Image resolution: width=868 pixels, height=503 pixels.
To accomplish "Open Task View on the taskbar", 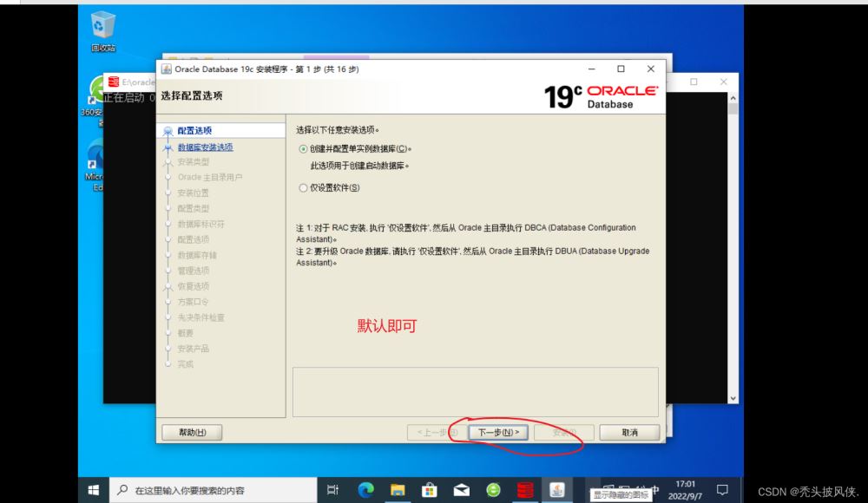I will (332, 490).
